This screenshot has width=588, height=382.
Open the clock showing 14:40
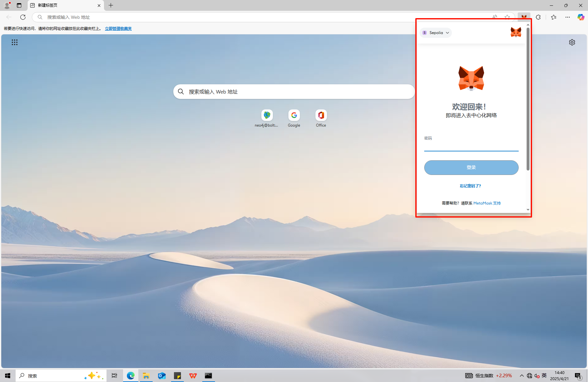click(559, 376)
